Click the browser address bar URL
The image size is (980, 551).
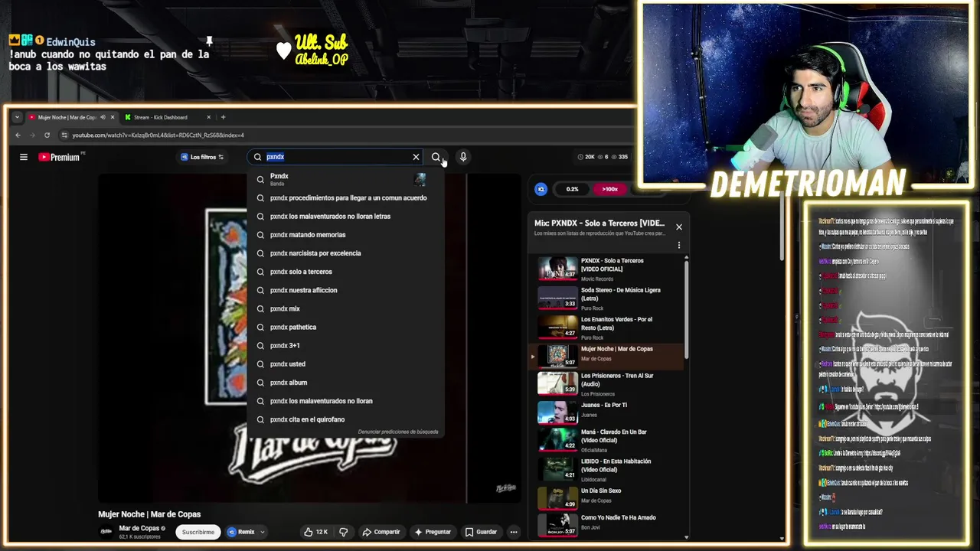click(158, 135)
